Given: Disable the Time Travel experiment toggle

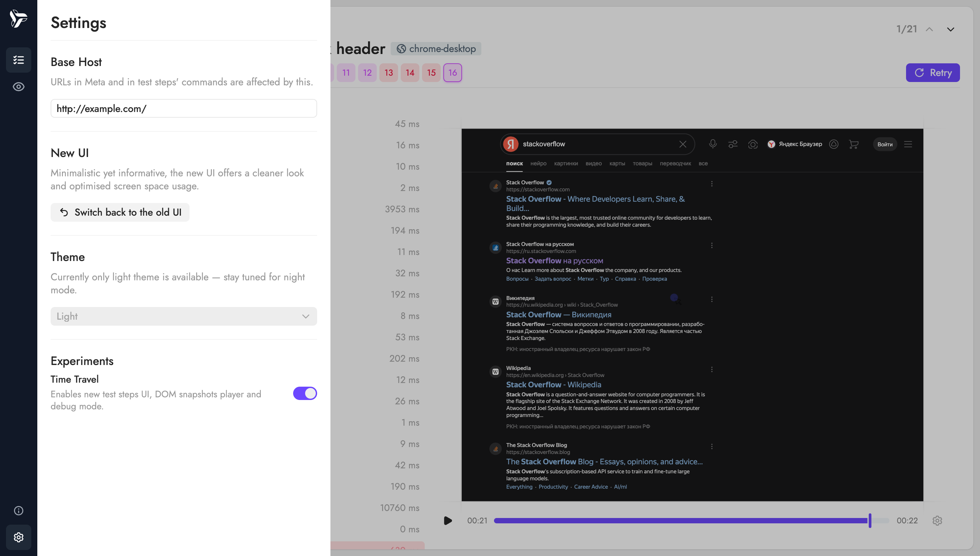Looking at the screenshot, I should pyautogui.click(x=305, y=393).
